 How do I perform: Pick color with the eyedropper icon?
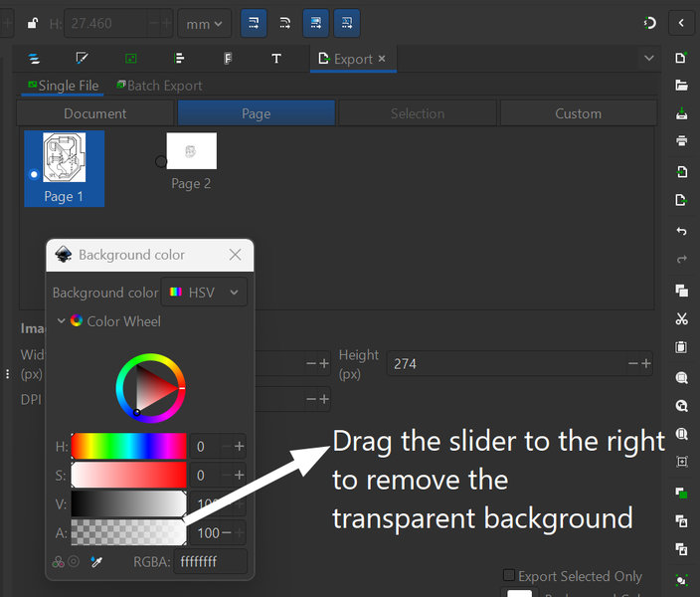[96, 562]
